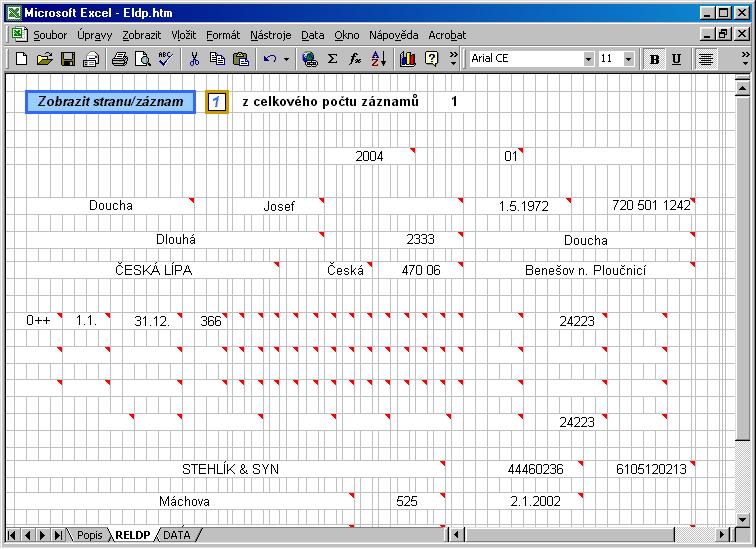Click the Zobrazit stranu/záznam button
Viewport: 756px width, 549px height.
[110, 102]
